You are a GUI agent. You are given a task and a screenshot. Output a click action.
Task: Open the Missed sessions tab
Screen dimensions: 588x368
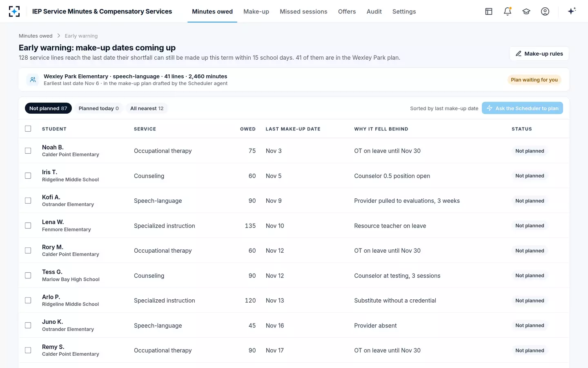303,11
